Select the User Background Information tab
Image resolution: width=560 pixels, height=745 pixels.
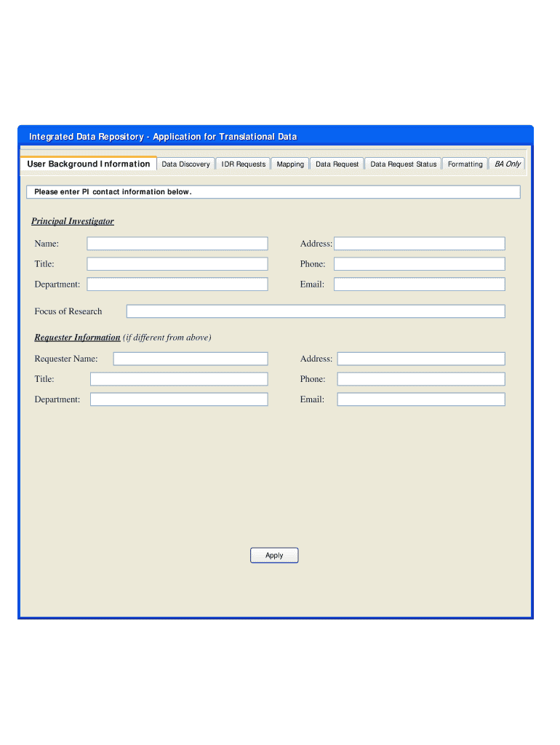(89, 164)
